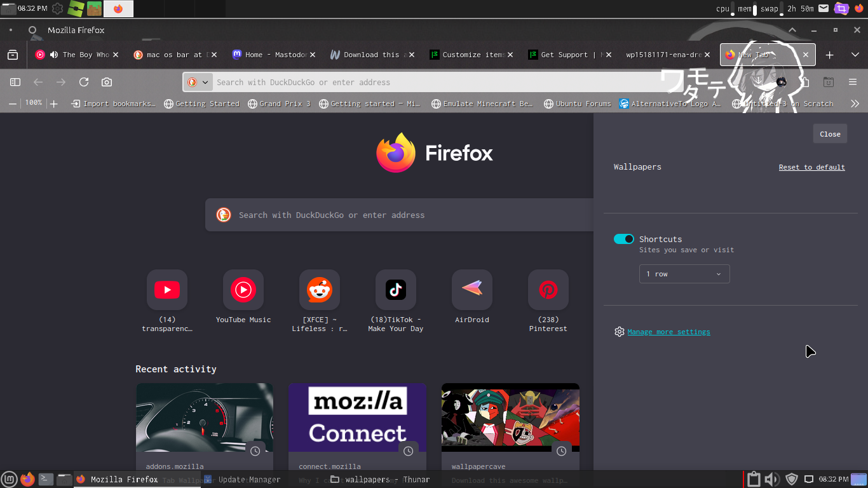Go forward with the toolbar forward arrow
This screenshot has width=868, height=488.
pos(61,82)
